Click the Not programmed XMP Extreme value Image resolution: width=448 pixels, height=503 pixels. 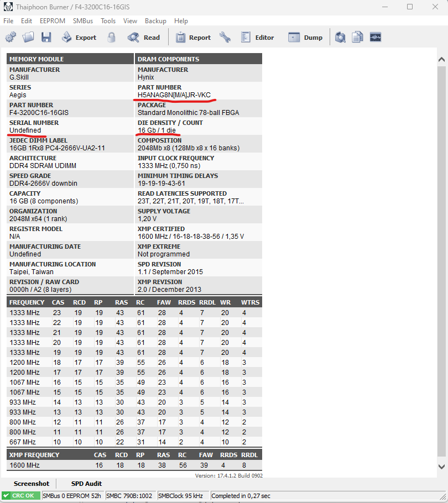click(x=164, y=254)
